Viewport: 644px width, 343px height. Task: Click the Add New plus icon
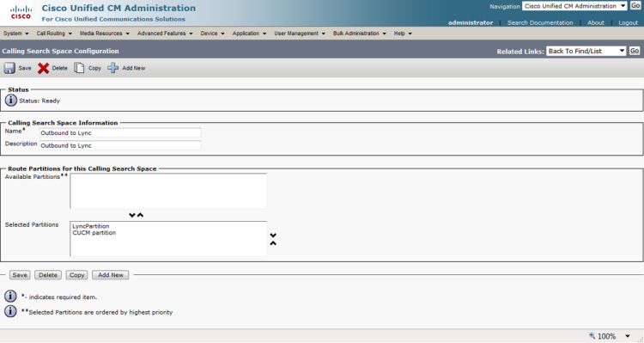coord(113,68)
